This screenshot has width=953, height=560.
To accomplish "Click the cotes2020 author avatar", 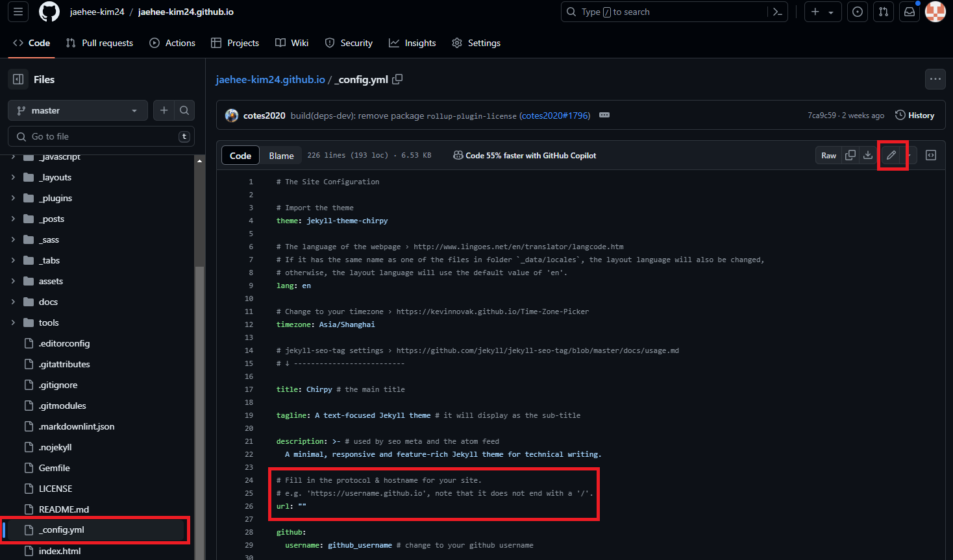I will [x=232, y=116].
